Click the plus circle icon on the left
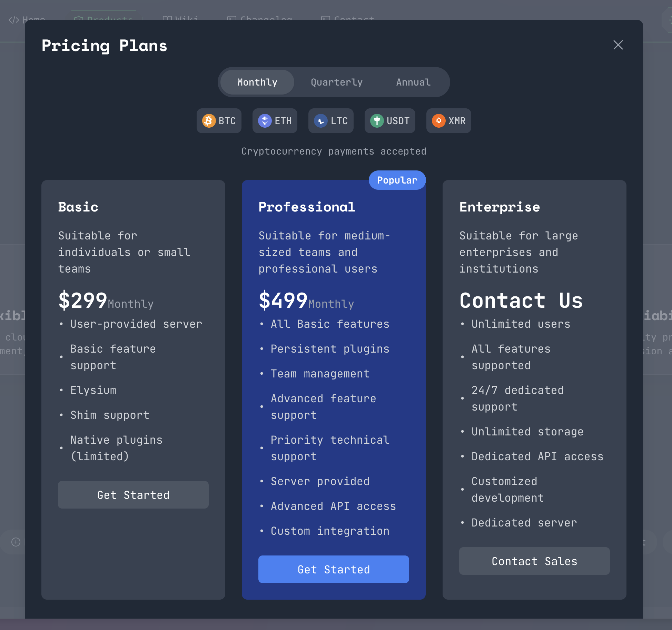The width and height of the screenshot is (672, 630). click(x=15, y=542)
